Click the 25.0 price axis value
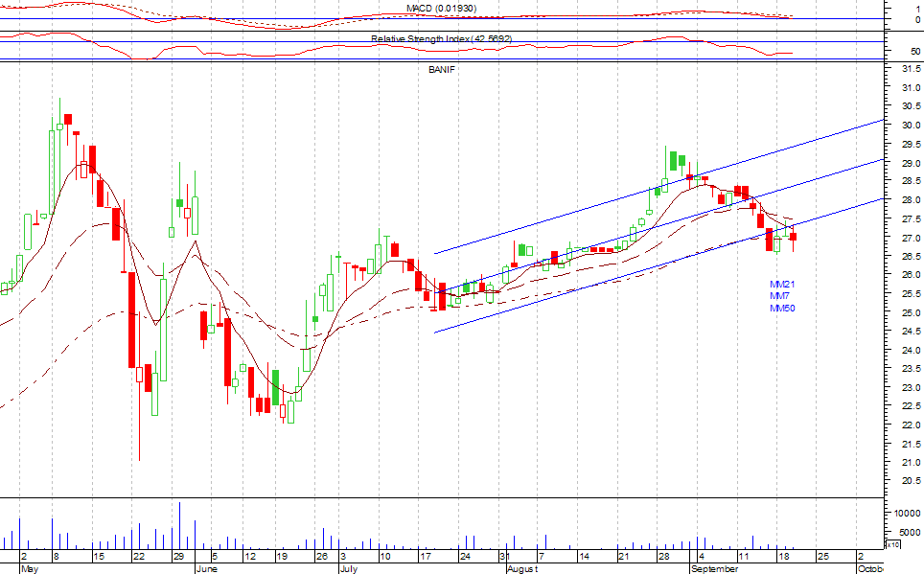The height and width of the screenshot is (574, 924). 911,312
